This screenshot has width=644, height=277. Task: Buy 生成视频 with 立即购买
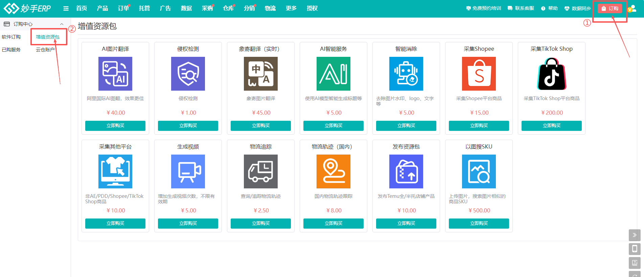[188, 224]
